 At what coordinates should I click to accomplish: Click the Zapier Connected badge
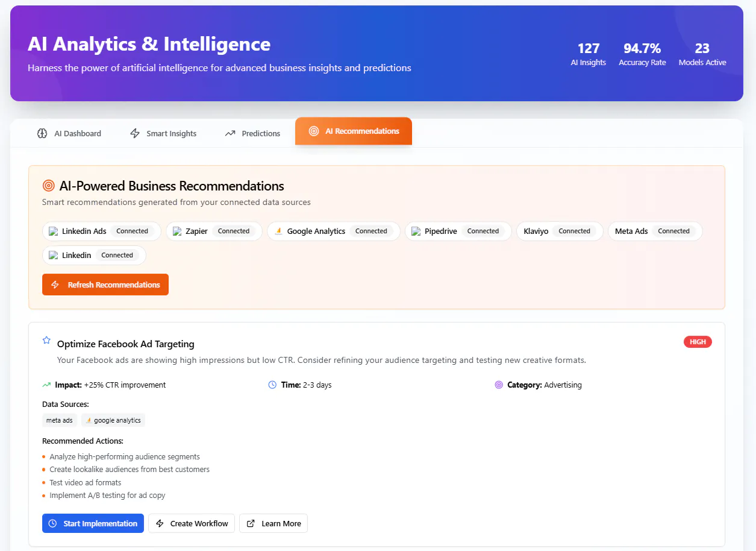click(234, 231)
